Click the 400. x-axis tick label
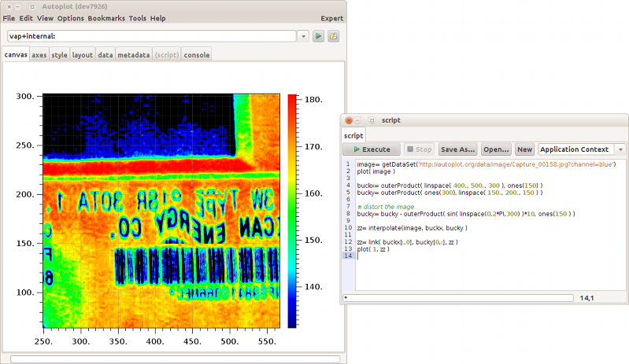629x364 pixels. tap(155, 341)
